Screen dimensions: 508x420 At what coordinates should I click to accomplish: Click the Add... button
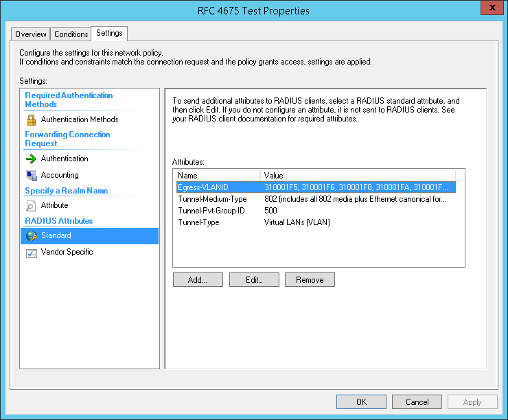click(x=198, y=280)
